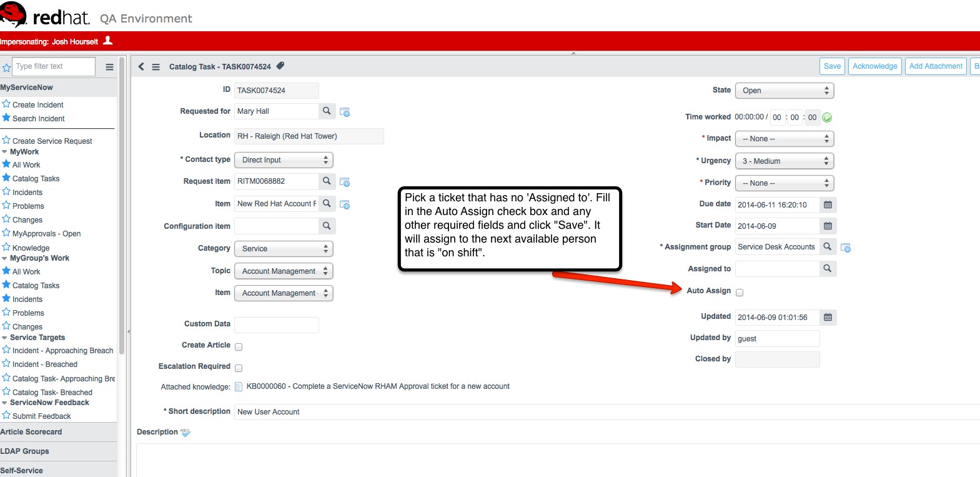Click the Save button
Screen dimensions: 980x477
(x=832, y=66)
